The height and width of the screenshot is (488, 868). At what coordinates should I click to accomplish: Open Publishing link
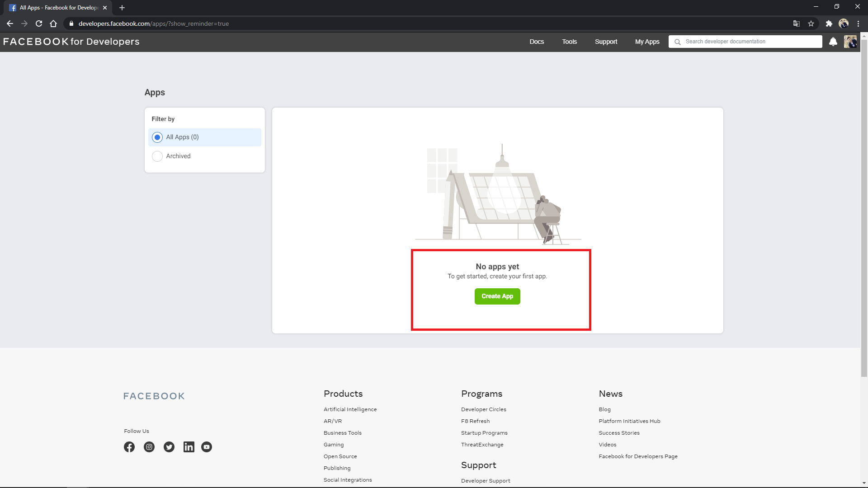click(x=337, y=468)
